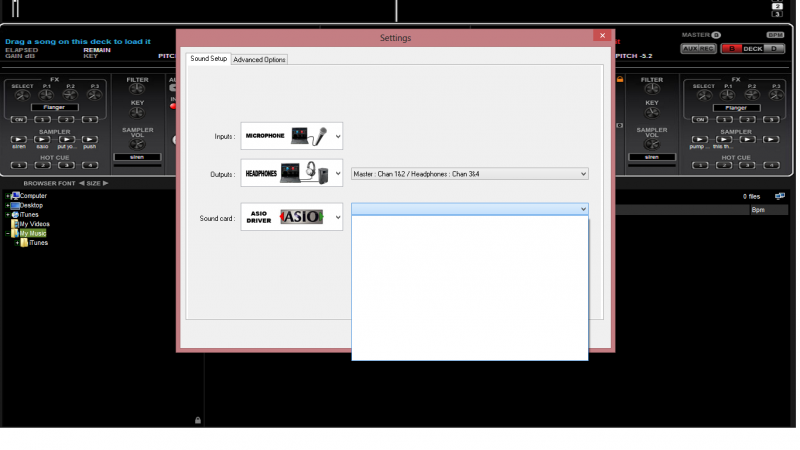
Task: Click the Bpm column header
Action: [x=768, y=210]
